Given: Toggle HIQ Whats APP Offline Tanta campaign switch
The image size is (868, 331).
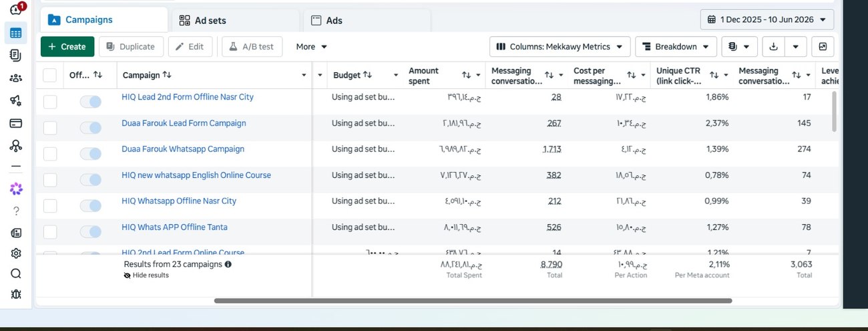Looking at the screenshot, I should pyautogui.click(x=90, y=231).
